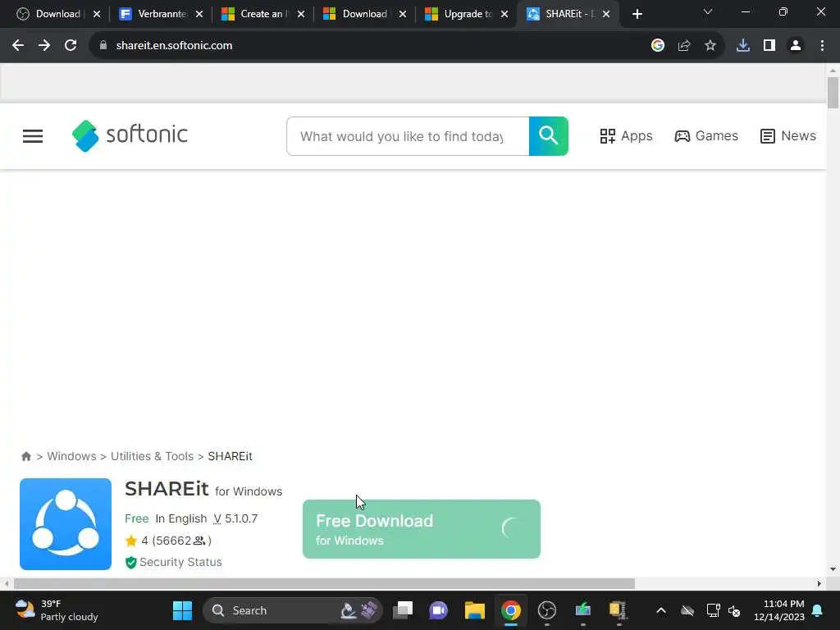This screenshot has height=630, width=840.
Task: Click Free Download for Windows button
Action: click(422, 529)
